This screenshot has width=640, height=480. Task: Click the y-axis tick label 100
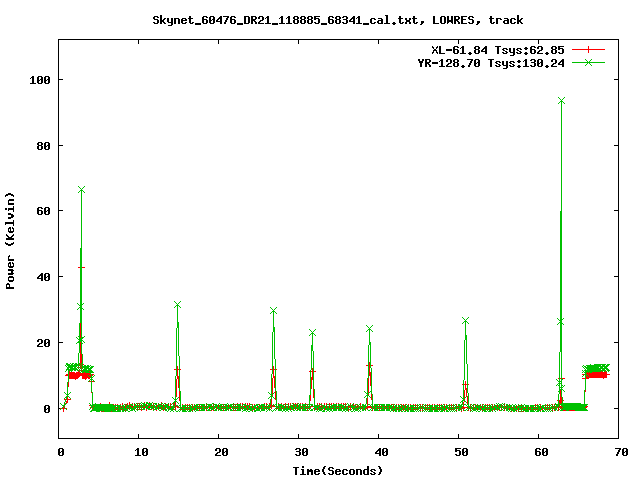tap(40, 80)
